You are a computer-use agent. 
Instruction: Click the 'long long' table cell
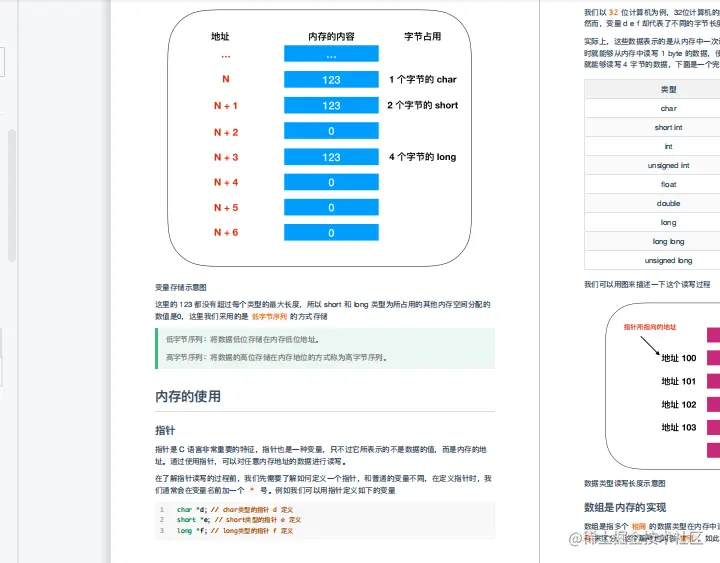click(668, 242)
